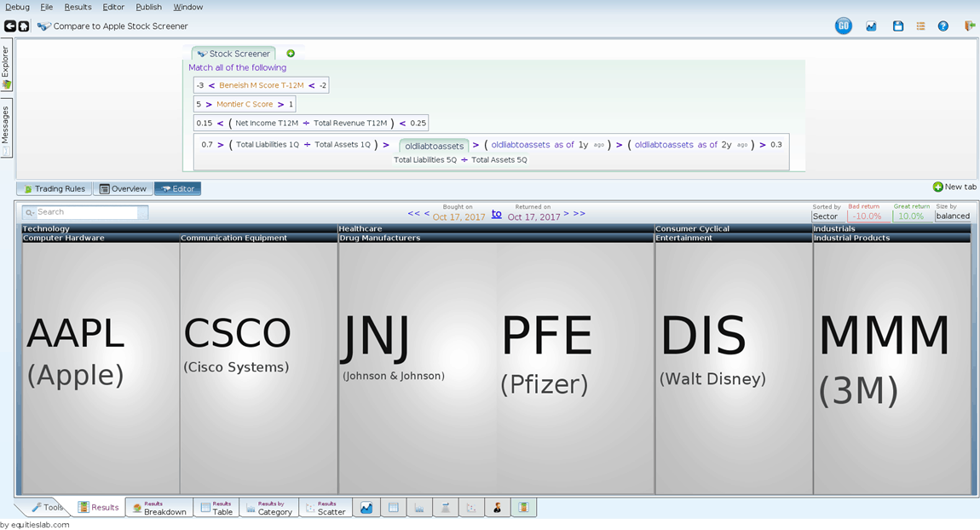
Task: Open the Editor menu
Action: click(x=113, y=7)
